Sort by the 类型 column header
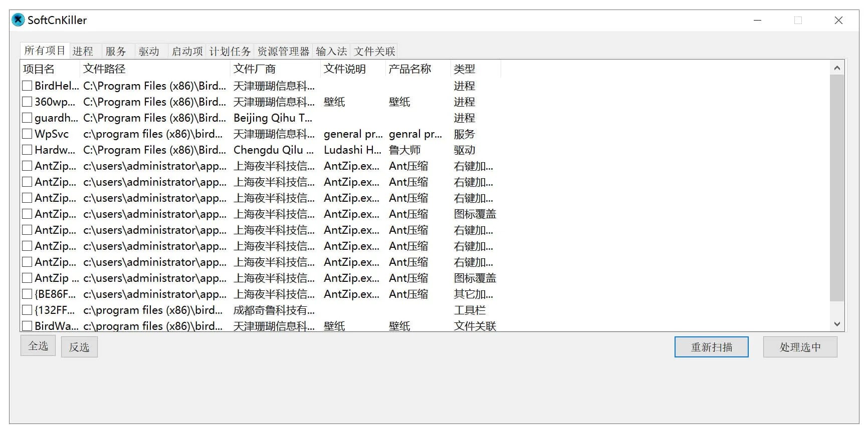This screenshot has width=868, height=432. click(476, 69)
